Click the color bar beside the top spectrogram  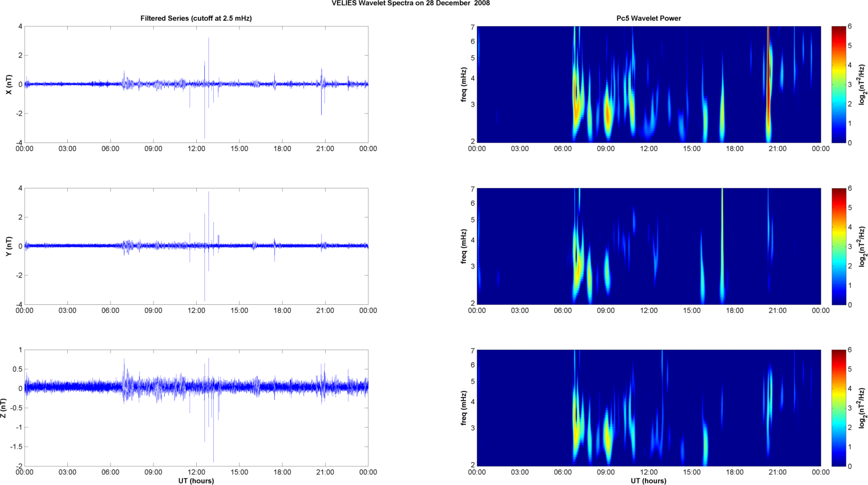coord(838,84)
